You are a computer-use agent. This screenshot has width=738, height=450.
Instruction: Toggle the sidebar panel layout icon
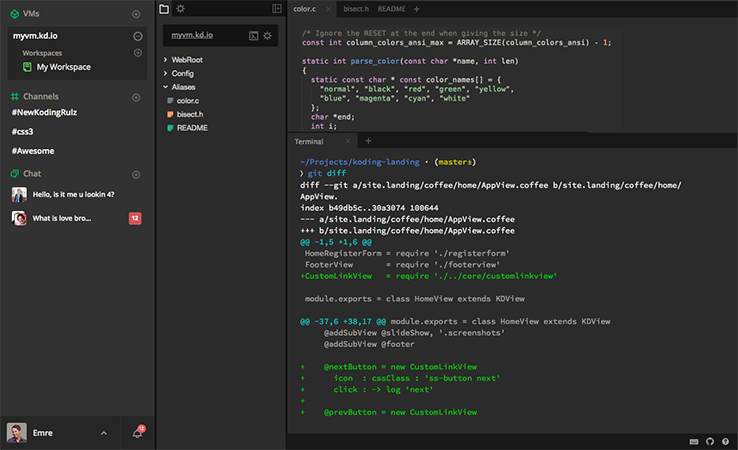coord(277,8)
